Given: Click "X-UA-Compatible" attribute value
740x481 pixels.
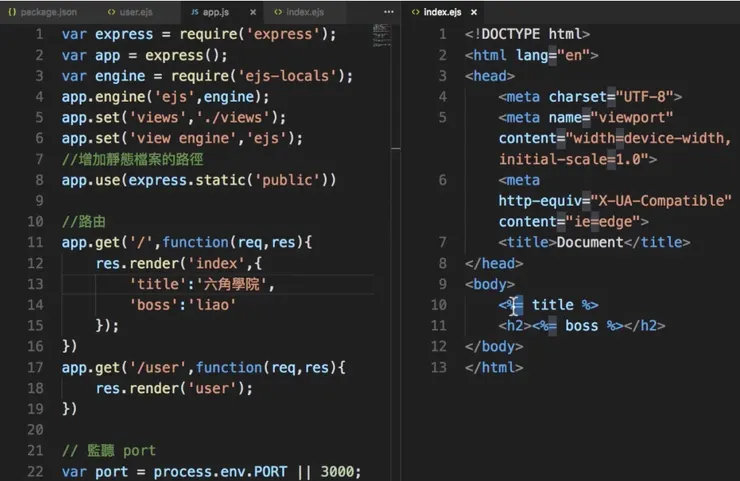Looking at the screenshot, I should point(661,201).
